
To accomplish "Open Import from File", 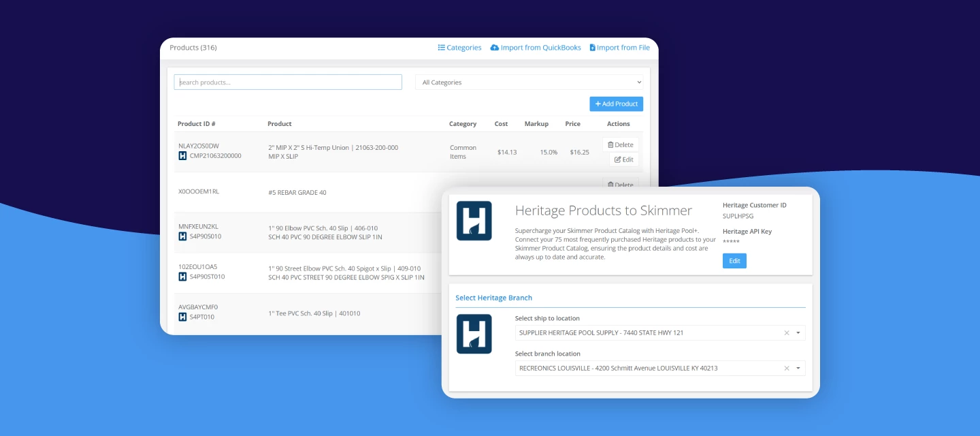I will coord(619,48).
